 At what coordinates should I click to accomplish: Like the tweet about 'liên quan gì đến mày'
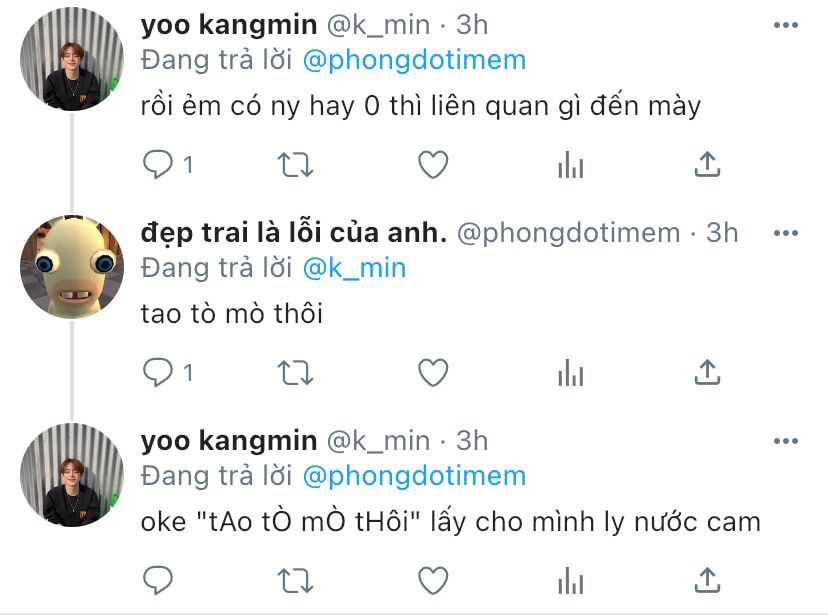pos(433,164)
